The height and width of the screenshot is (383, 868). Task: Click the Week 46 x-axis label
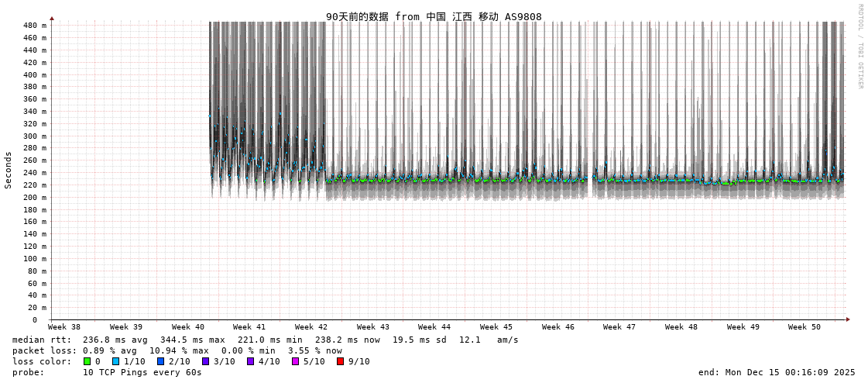pos(558,327)
